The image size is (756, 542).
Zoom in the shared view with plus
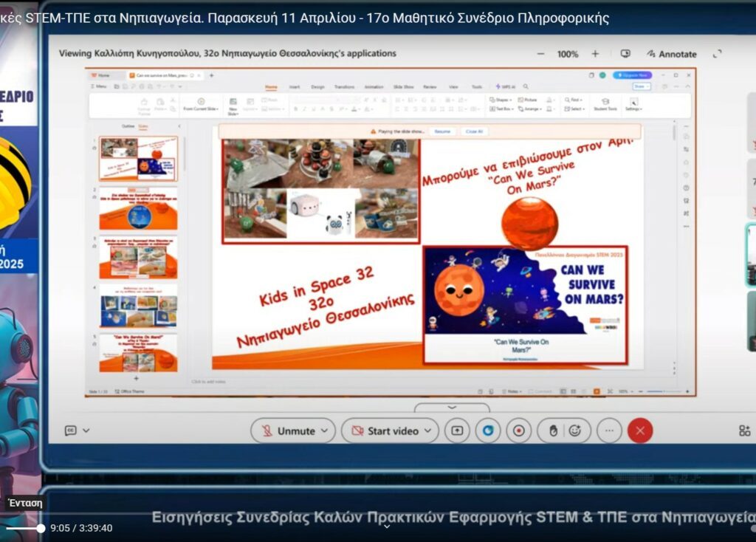596,54
